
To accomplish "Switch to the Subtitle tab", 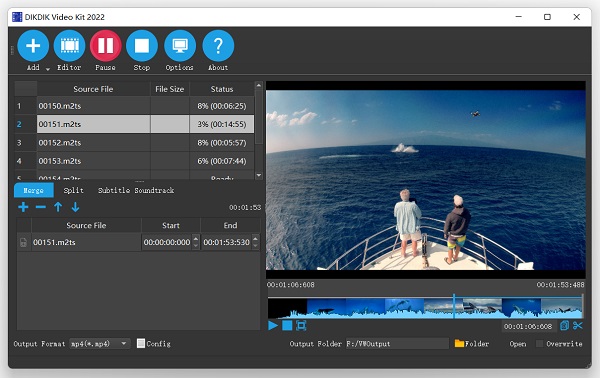I will [114, 190].
